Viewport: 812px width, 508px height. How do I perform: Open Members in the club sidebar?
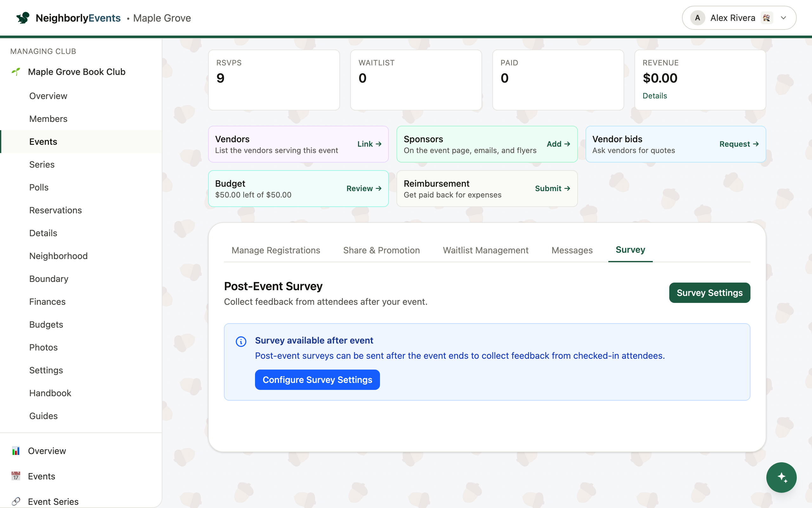[x=81, y=119]
